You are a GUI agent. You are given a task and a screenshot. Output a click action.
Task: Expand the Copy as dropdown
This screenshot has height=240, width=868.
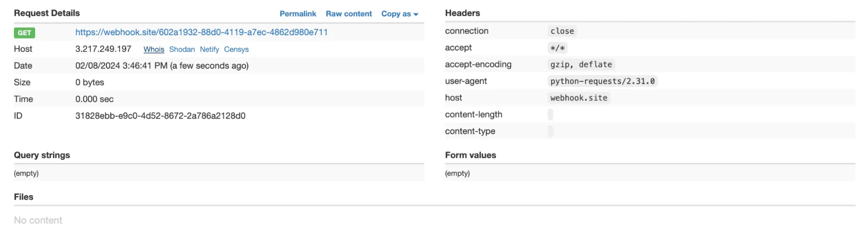399,14
